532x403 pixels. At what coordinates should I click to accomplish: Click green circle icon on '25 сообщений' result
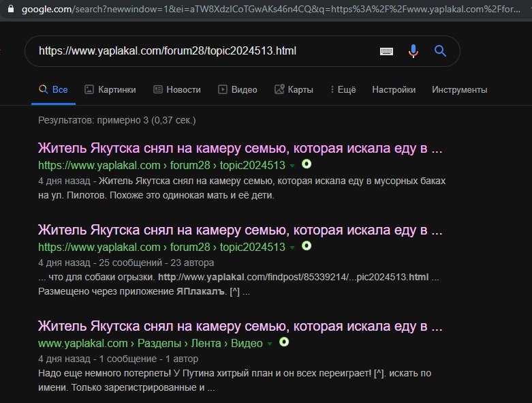click(x=307, y=245)
